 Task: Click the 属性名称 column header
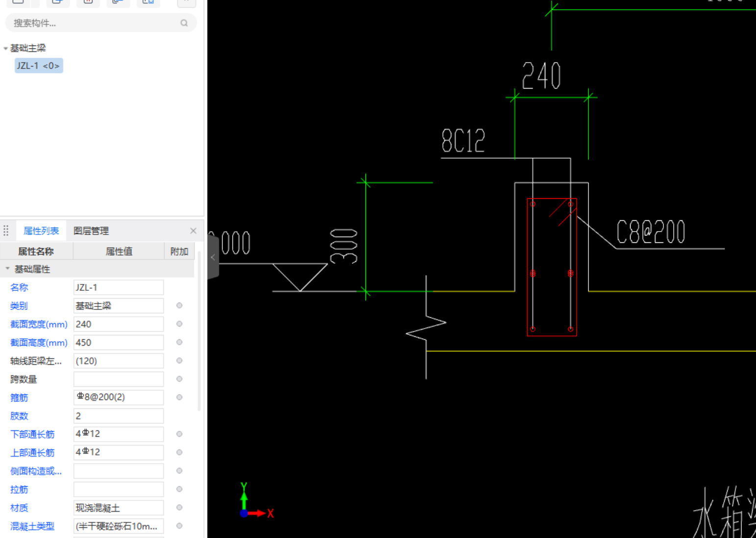(36, 251)
